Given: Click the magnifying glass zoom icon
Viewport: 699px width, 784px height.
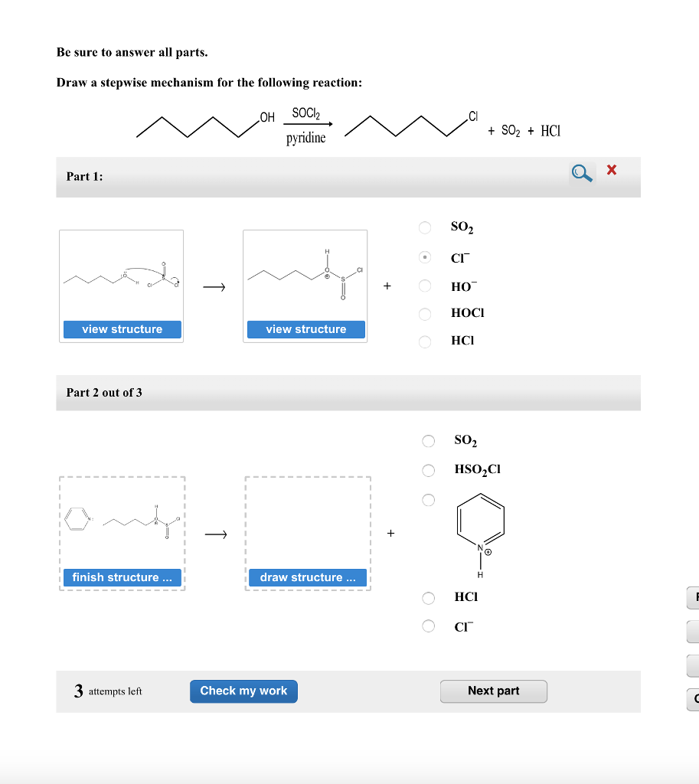Looking at the screenshot, I should point(581,173).
